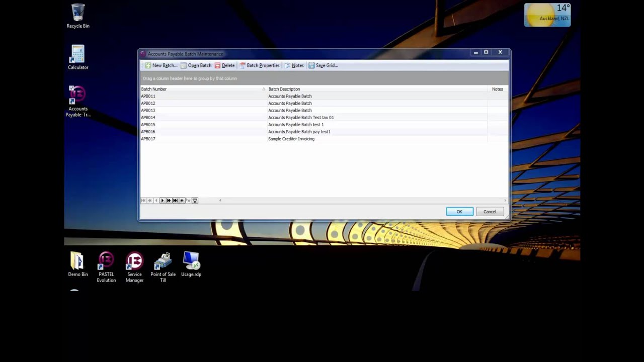Select batch row APB011
Image resolution: width=644 pixels, height=362 pixels.
click(x=324, y=96)
